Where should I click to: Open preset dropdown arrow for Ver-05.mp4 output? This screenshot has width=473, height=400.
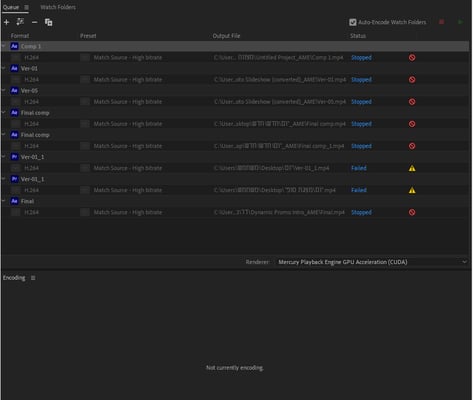click(x=85, y=102)
